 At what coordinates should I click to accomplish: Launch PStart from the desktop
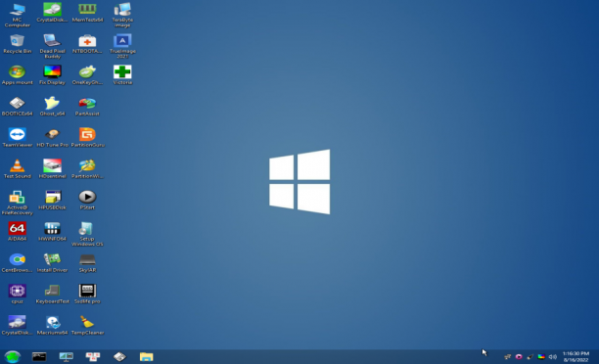click(x=87, y=201)
